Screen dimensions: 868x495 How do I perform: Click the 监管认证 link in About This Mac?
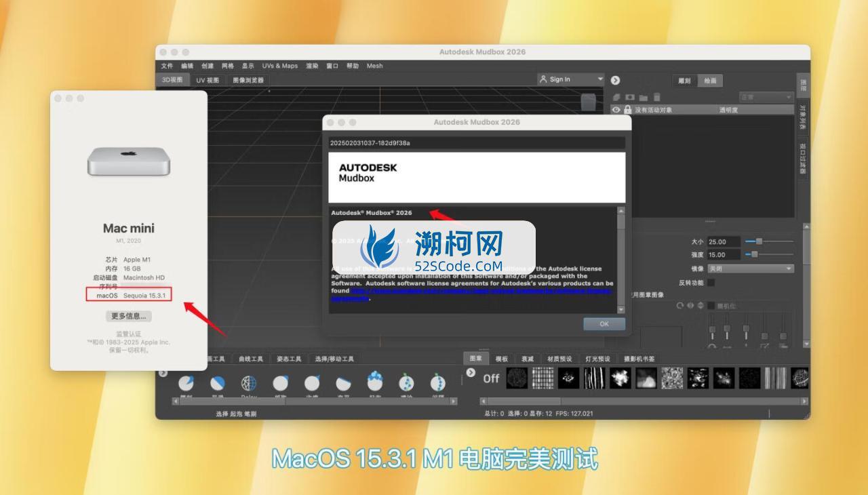coord(129,334)
